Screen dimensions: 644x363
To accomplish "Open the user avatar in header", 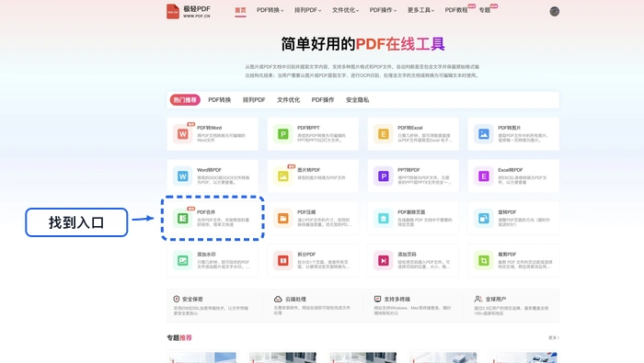I will click(x=554, y=11).
